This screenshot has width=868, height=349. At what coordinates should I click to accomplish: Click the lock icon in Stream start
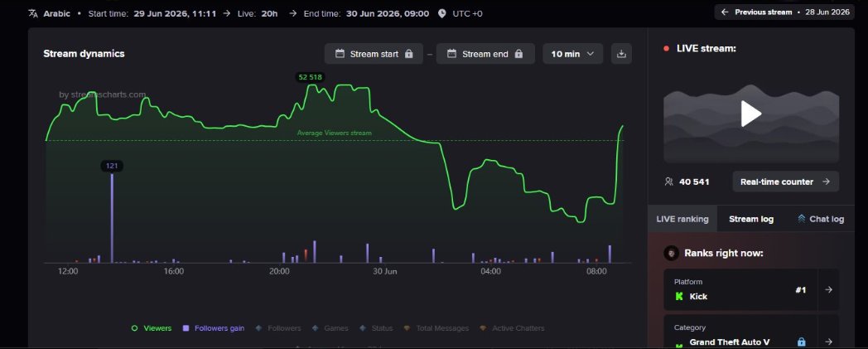tap(409, 54)
